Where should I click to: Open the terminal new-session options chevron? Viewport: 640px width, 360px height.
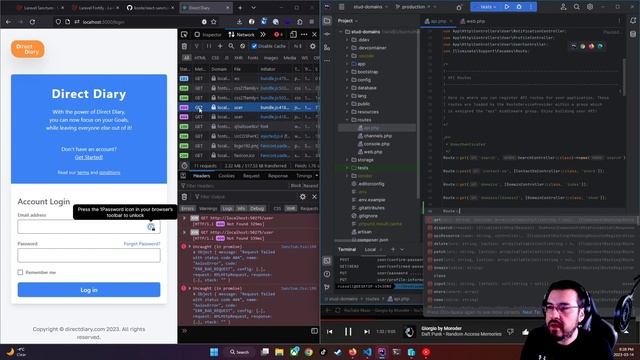pyautogui.click(x=402, y=249)
